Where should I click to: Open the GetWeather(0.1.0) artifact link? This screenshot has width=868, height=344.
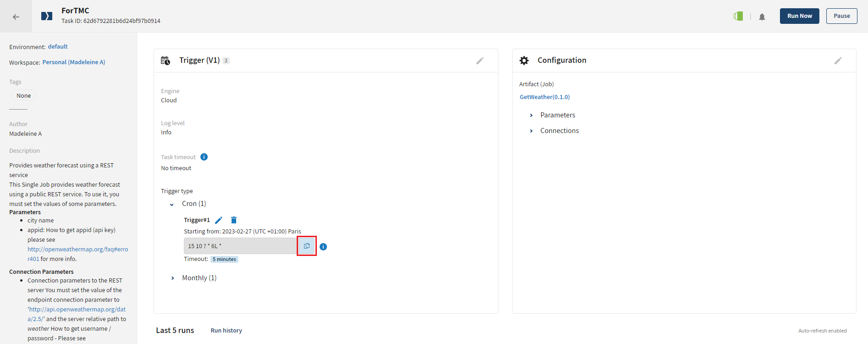pos(545,97)
